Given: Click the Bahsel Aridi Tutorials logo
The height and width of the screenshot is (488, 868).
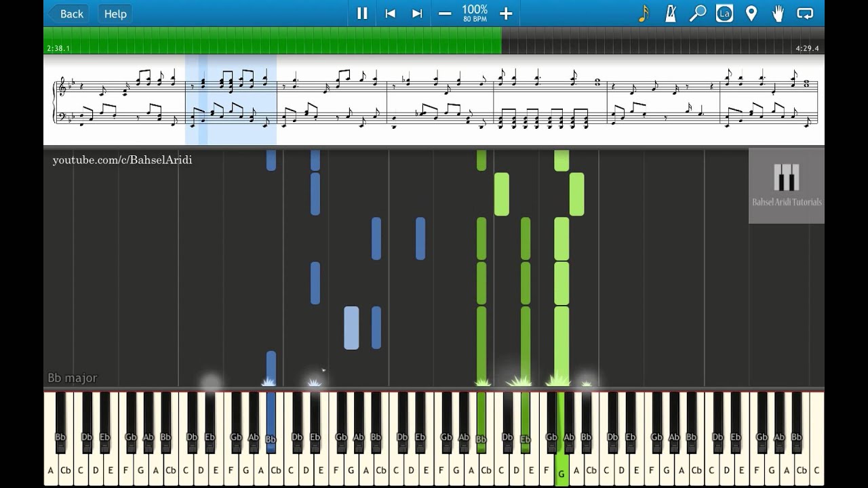Looking at the screenshot, I should (x=787, y=185).
